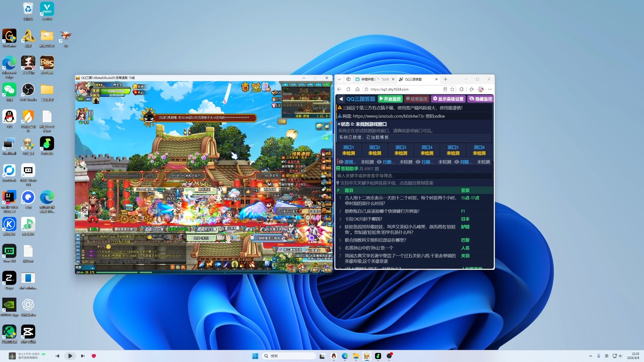The width and height of the screenshot is (644, 362).
Task: Close the 哔哩哔哩 tab
Action: pyautogui.click(x=393, y=79)
